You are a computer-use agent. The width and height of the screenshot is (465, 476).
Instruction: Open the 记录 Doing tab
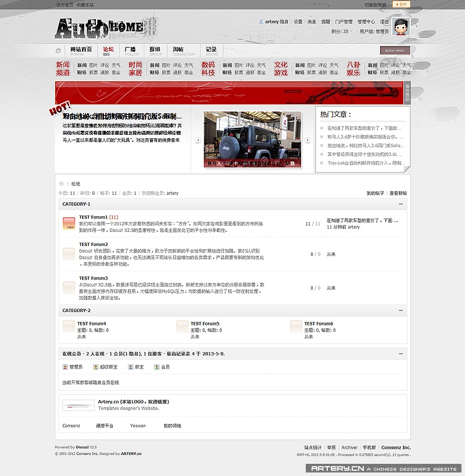click(x=212, y=51)
